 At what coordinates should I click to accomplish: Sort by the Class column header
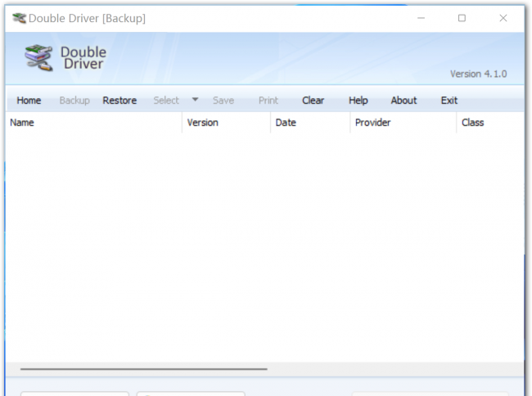490,123
